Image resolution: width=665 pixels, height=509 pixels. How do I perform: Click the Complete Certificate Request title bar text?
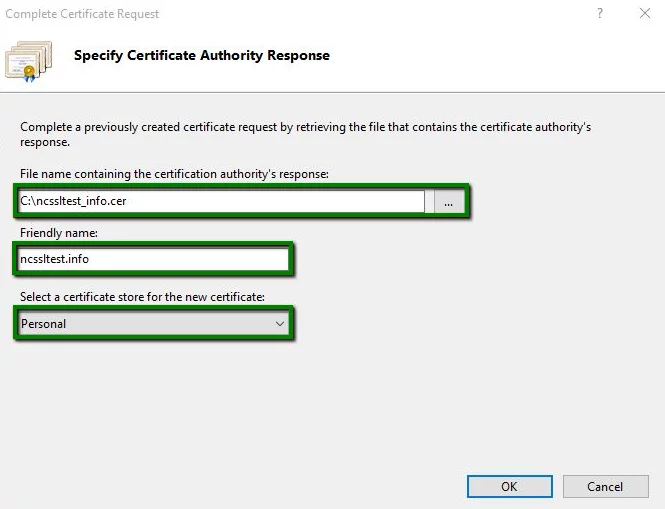(x=82, y=14)
